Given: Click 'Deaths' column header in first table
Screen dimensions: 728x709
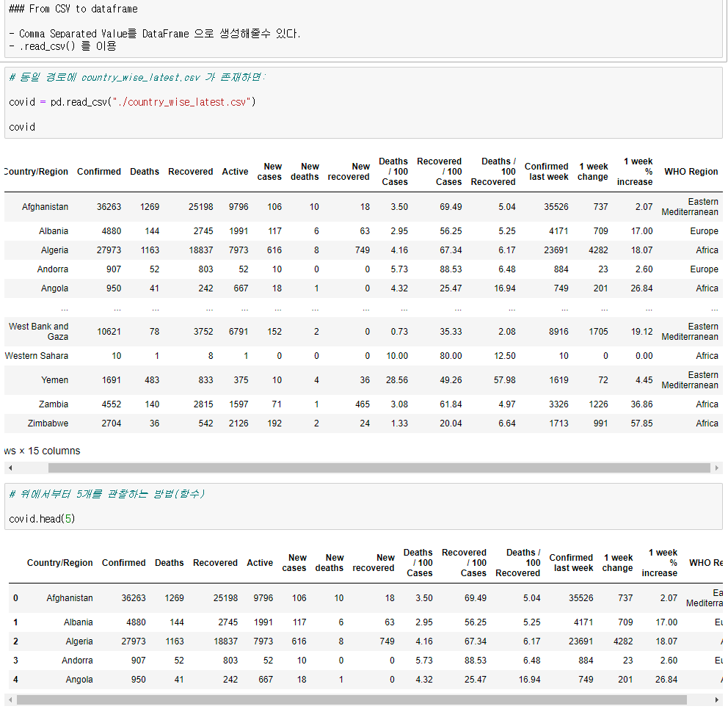Looking at the screenshot, I should [145, 171].
